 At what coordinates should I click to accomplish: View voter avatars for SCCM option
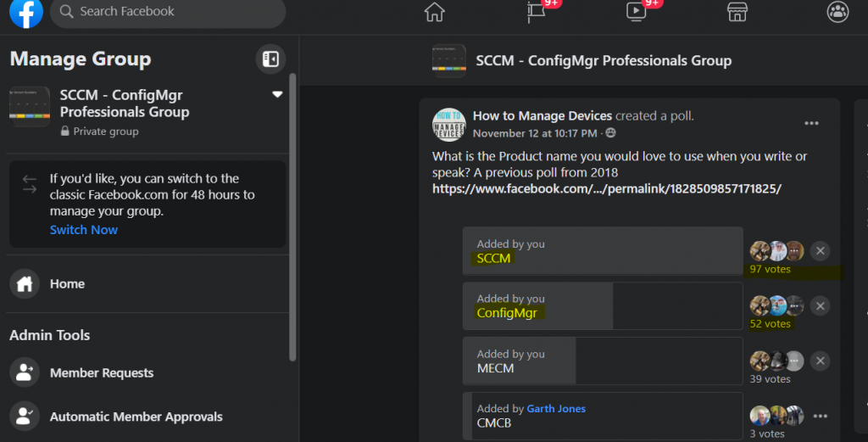point(776,251)
